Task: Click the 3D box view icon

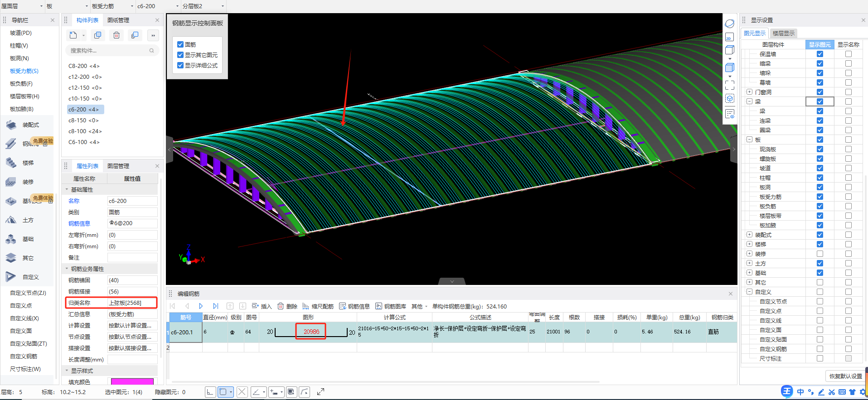Action: pyautogui.click(x=730, y=50)
